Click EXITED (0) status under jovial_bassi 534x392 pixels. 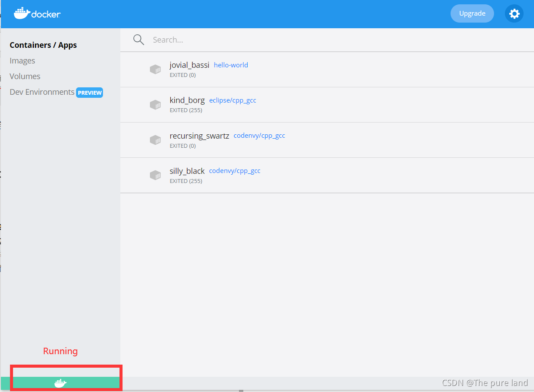(182, 75)
